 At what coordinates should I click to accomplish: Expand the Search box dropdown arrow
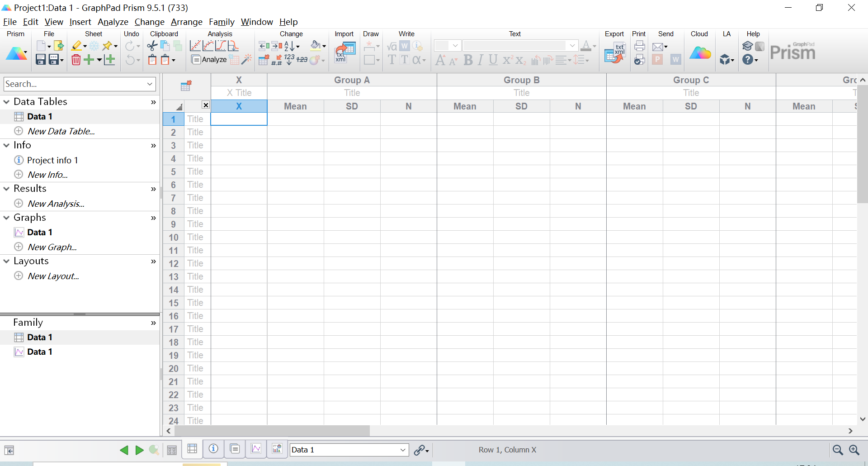(x=150, y=84)
